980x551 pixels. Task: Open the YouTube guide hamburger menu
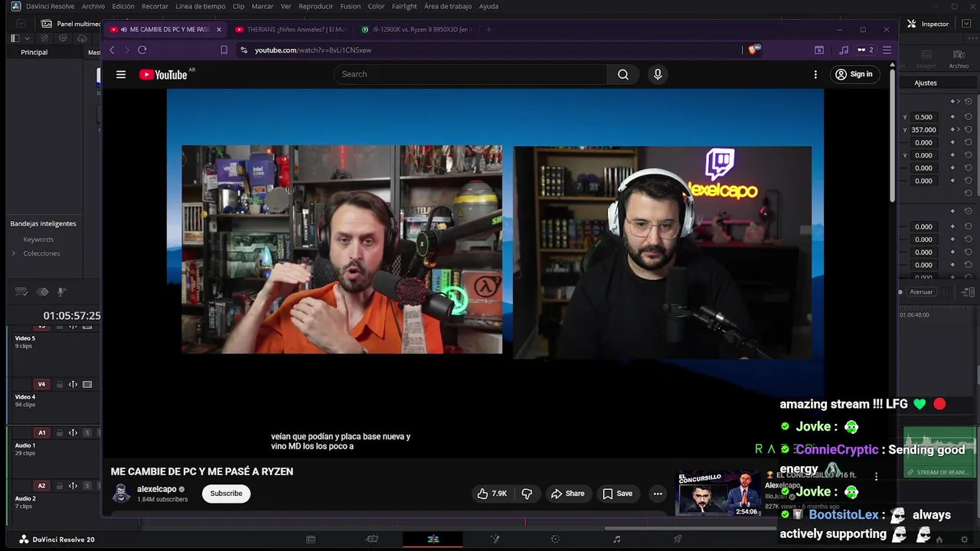point(121,74)
